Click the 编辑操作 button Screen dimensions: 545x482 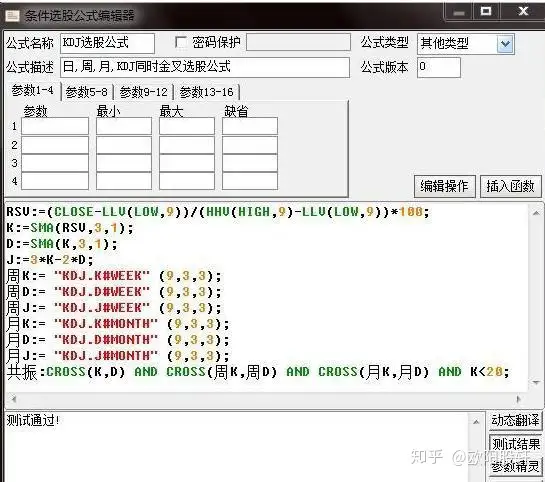point(444,187)
